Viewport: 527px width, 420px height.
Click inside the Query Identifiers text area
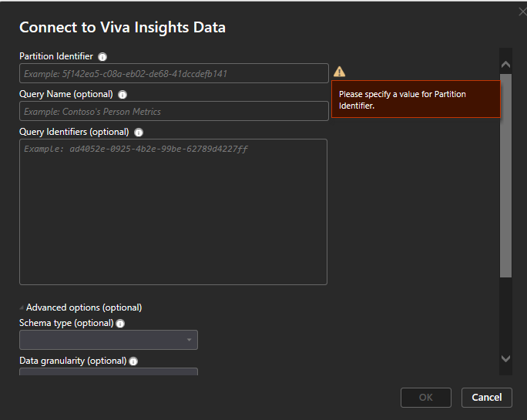(x=173, y=212)
